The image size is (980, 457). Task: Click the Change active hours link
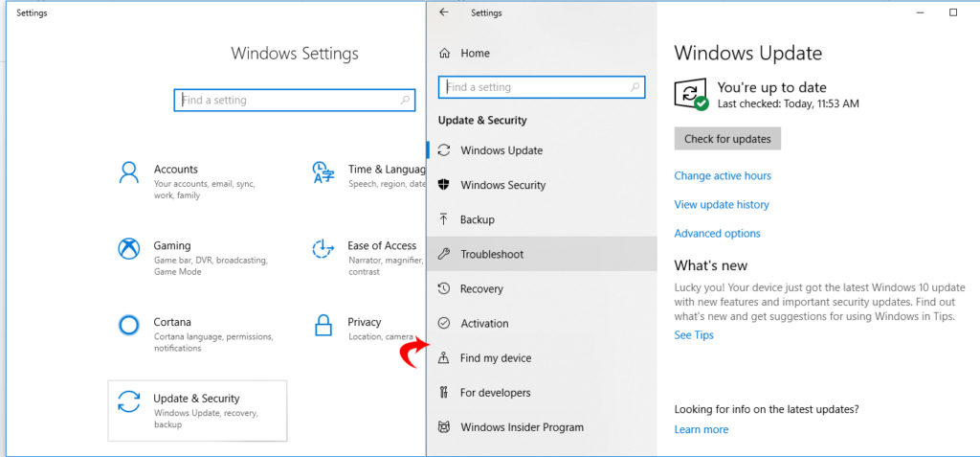(723, 175)
